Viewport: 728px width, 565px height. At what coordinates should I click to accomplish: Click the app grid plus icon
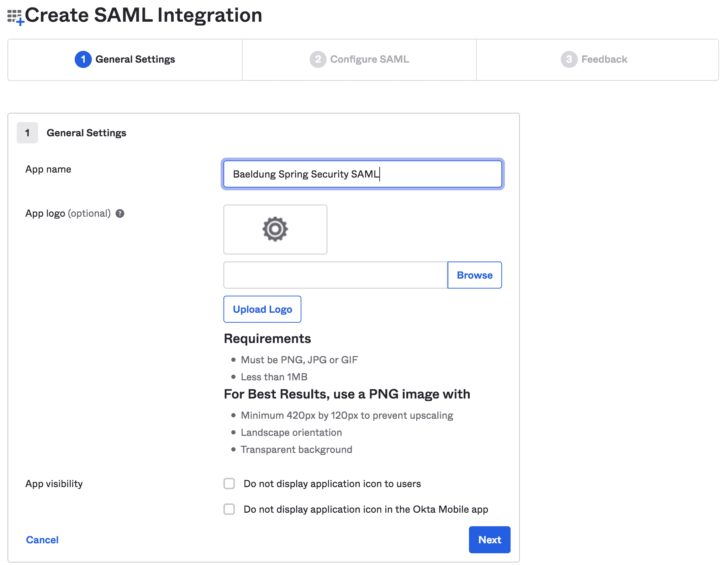click(x=15, y=17)
